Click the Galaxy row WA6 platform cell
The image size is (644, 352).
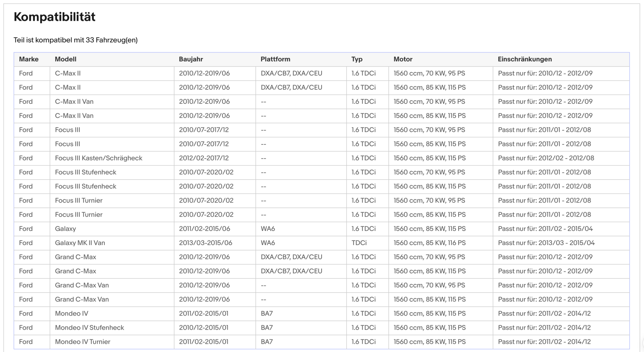(301, 229)
